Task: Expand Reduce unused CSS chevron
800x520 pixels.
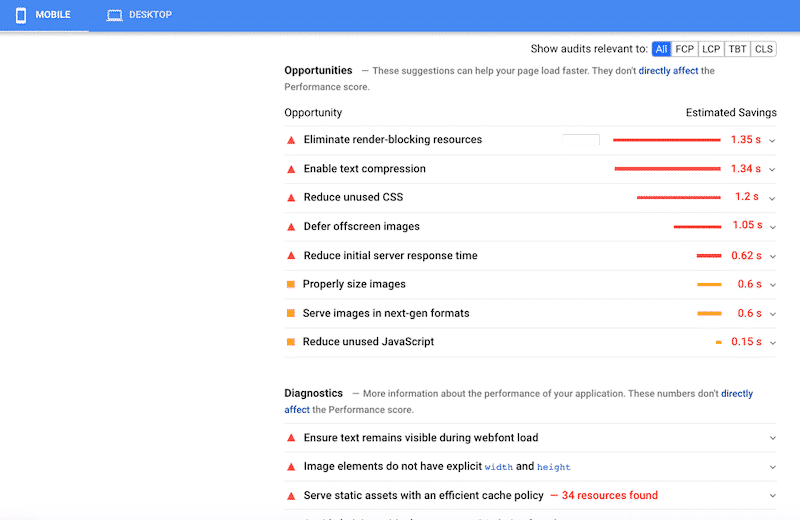Action: (772, 199)
